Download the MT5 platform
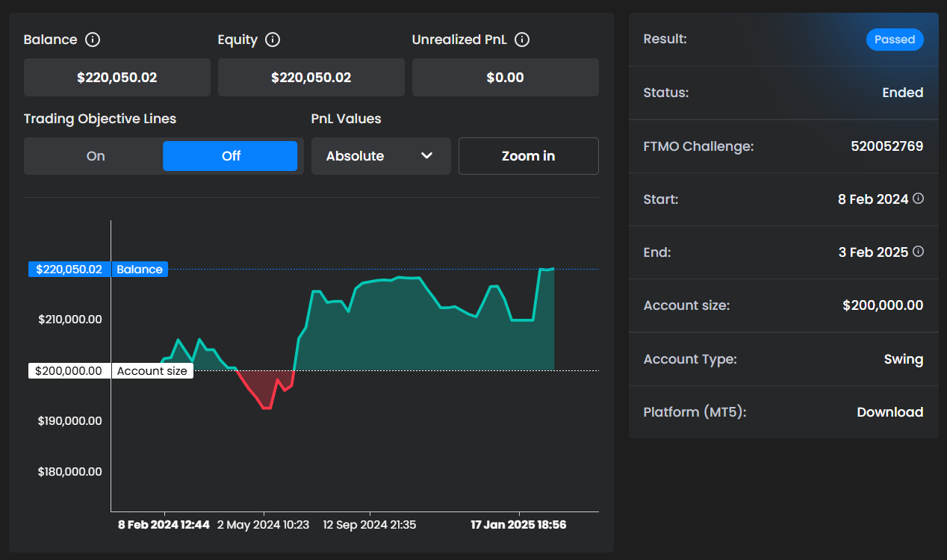The image size is (947, 560). [889, 412]
